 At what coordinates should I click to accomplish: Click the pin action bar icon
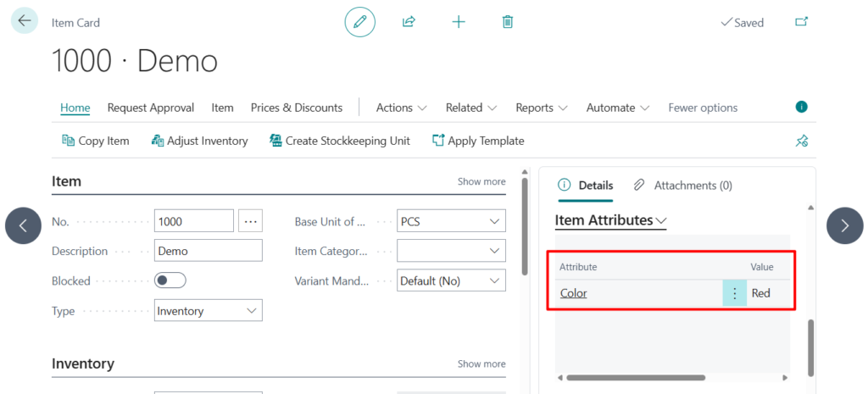point(801,141)
